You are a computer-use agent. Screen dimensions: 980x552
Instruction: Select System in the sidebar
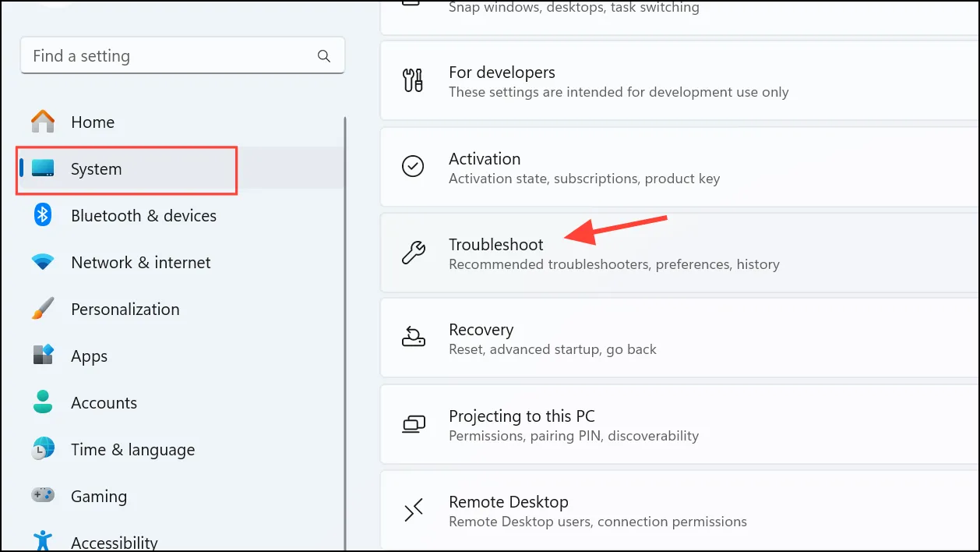click(x=181, y=168)
